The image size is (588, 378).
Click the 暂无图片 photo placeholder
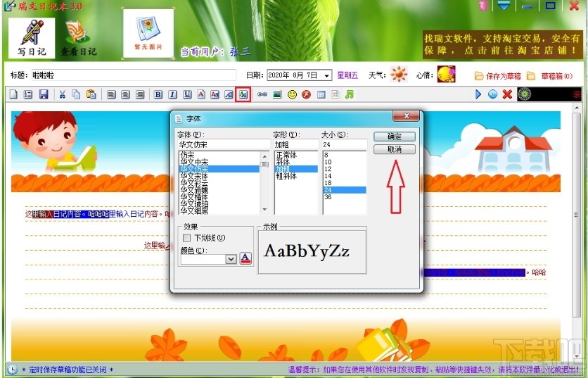[x=148, y=34]
